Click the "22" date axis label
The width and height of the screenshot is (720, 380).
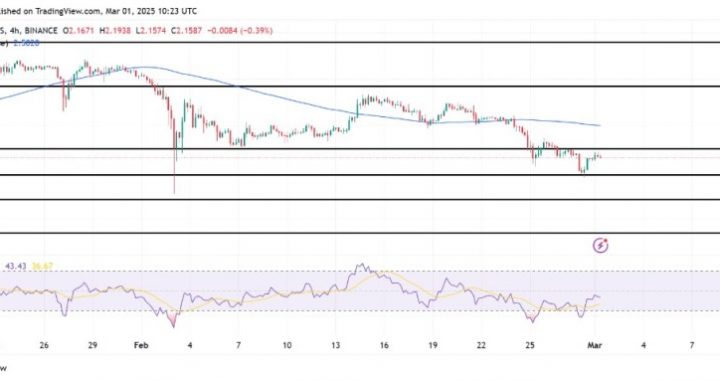[481, 345]
